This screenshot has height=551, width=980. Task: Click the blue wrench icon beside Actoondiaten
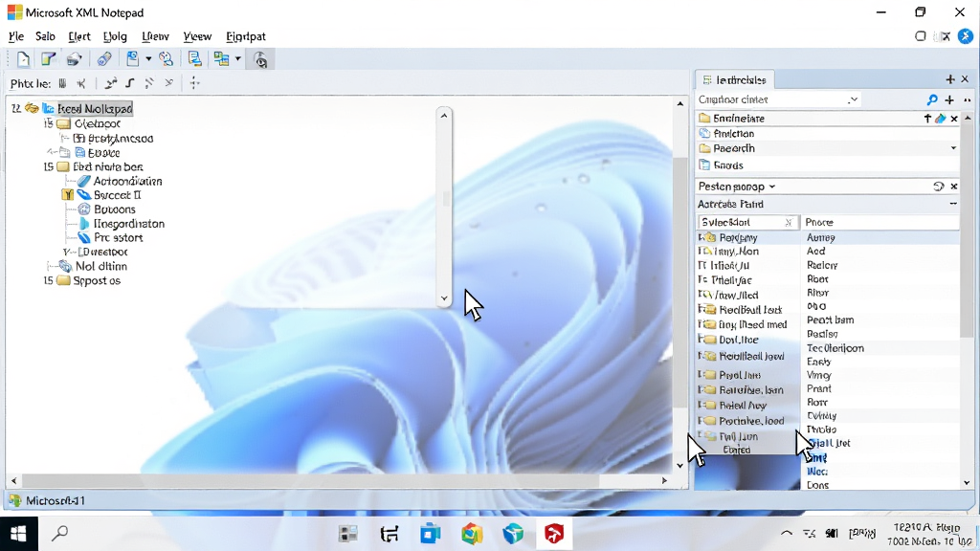[83, 181]
